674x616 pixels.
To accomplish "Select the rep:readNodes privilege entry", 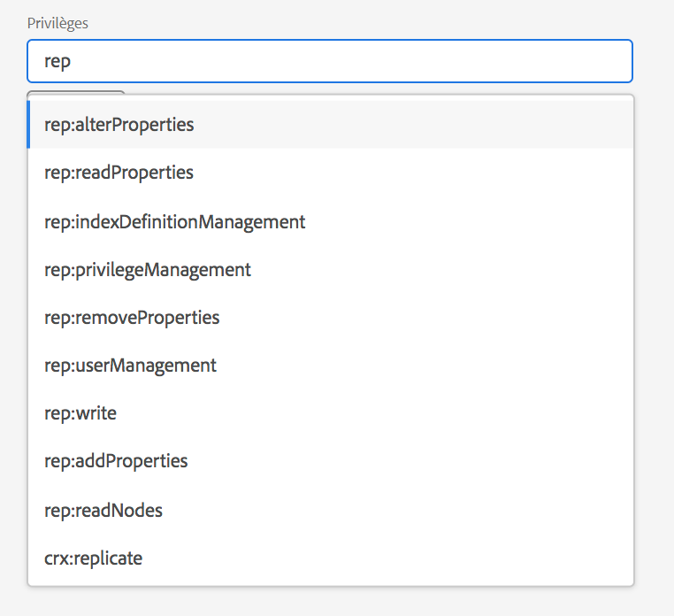I will 103,510.
